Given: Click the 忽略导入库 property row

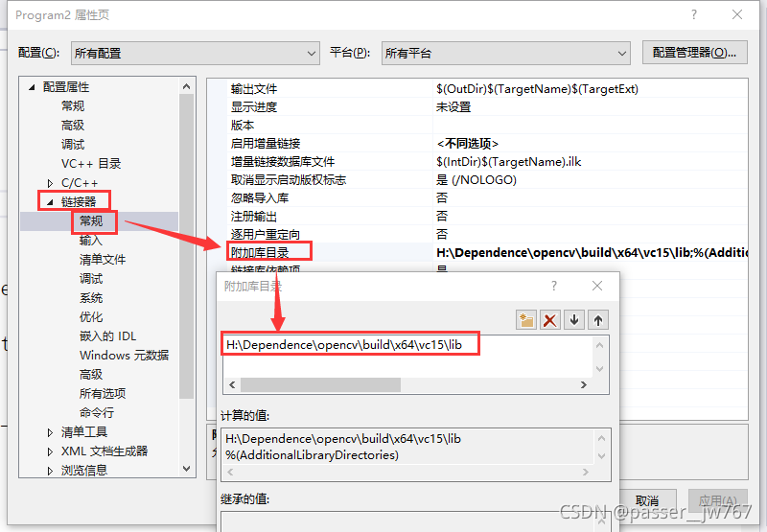Looking at the screenshot, I should [487, 197].
